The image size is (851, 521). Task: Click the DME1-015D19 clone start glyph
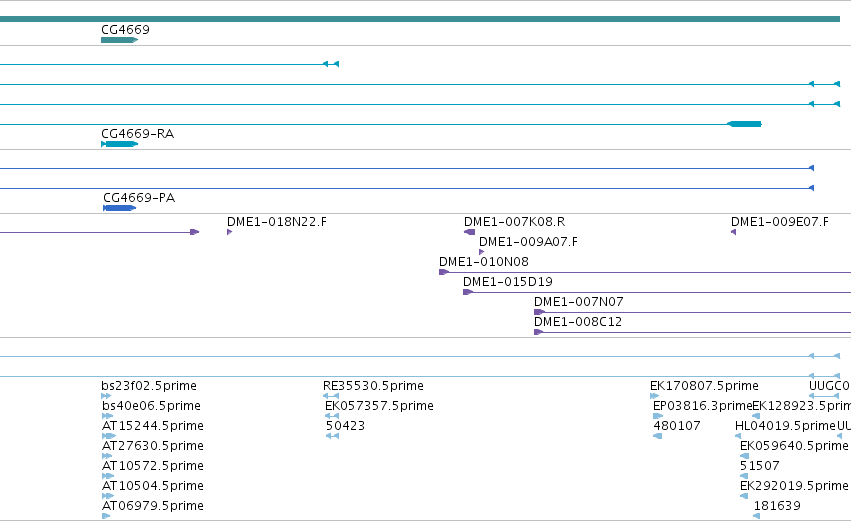(x=468, y=292)
